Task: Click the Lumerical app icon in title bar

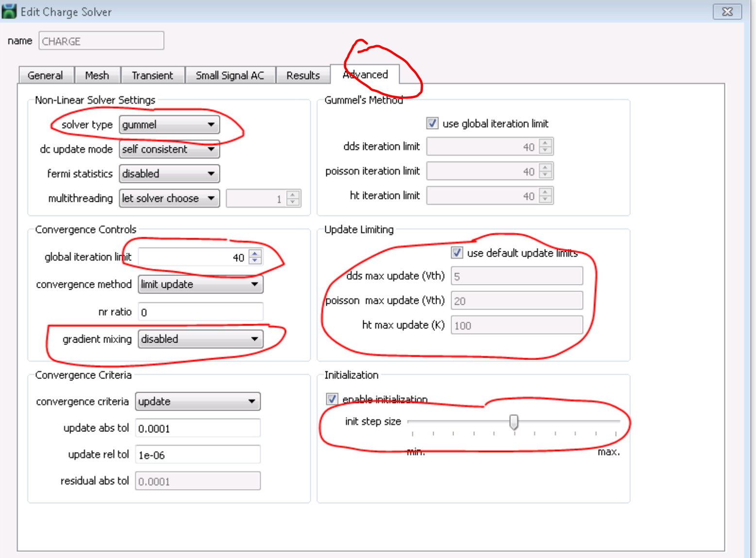Action: [9, 11]
